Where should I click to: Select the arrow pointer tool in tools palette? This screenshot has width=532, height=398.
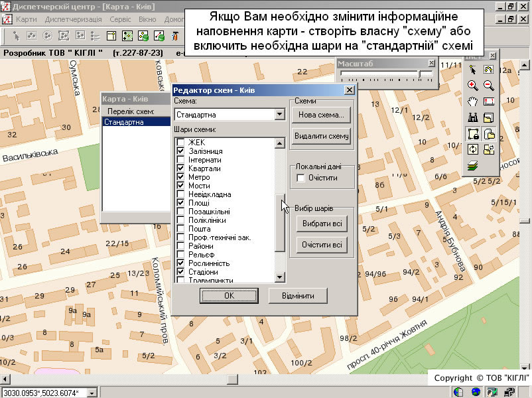click(472, 70)
